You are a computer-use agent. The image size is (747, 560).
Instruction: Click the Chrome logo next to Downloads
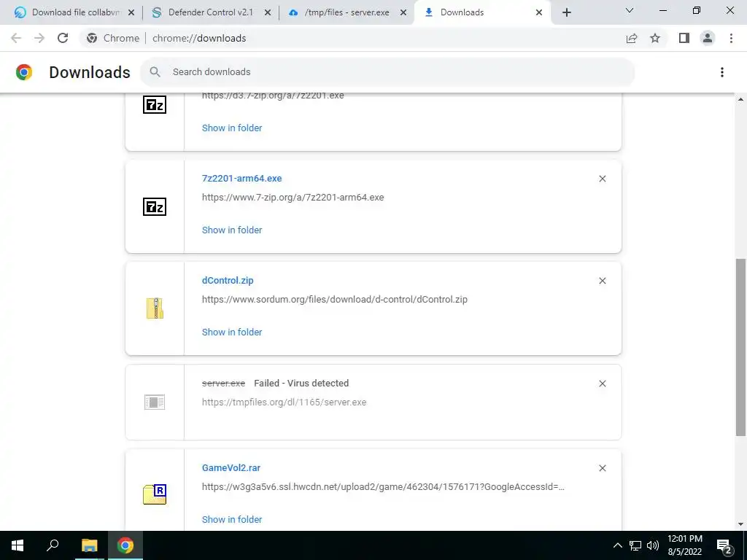24,72
